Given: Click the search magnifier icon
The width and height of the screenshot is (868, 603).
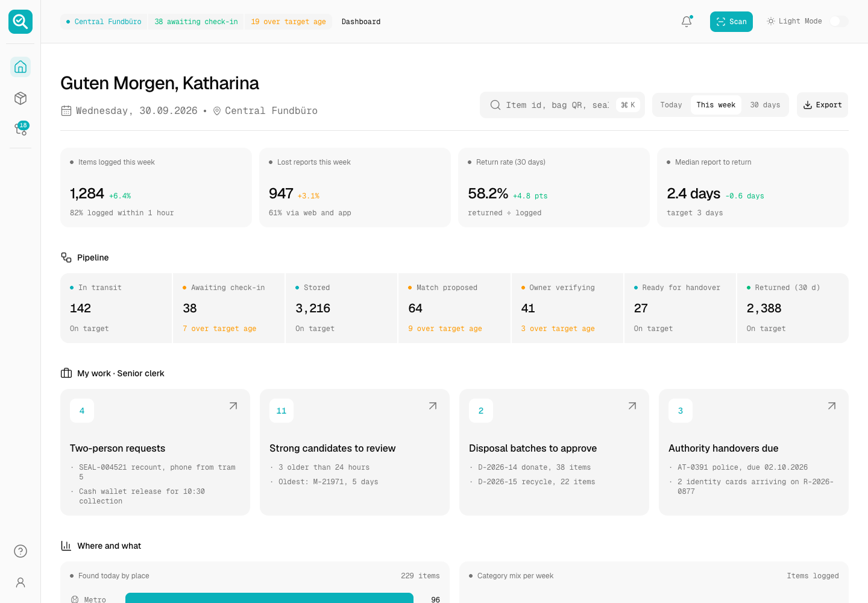Looking at the screenshot, I should pyautogui.click(x=495, y=105).
